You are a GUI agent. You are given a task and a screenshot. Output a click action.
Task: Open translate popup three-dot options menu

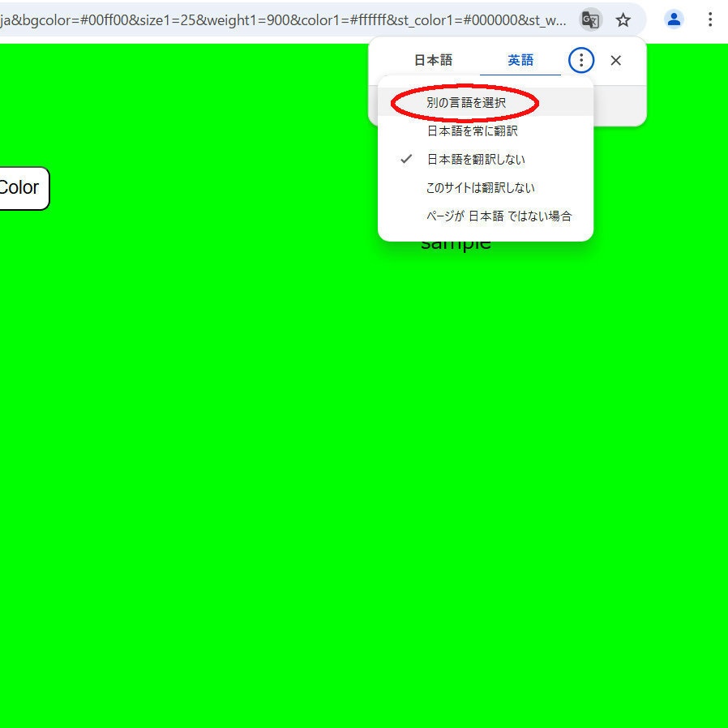click(580, 60)
